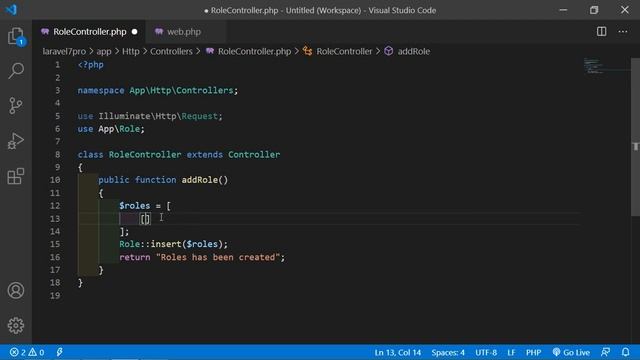Screen dimensions: 640x360
Task: Click line number 10 in gutter
Action: (55, 180)
